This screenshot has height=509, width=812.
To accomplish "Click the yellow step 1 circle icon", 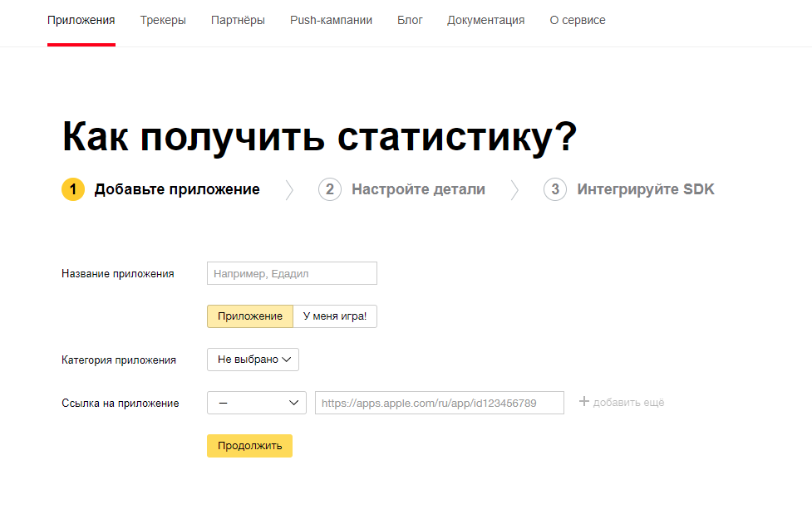I will point(73,190).
